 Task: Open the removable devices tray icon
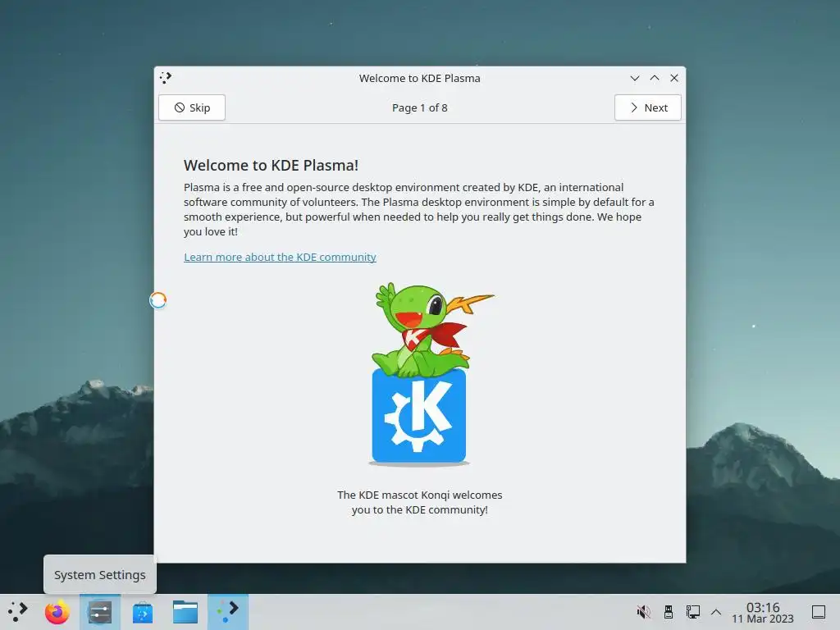pos(668,612)
